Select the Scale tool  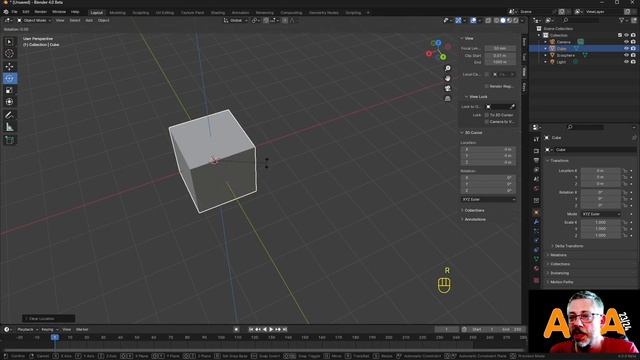coord(9,90)
